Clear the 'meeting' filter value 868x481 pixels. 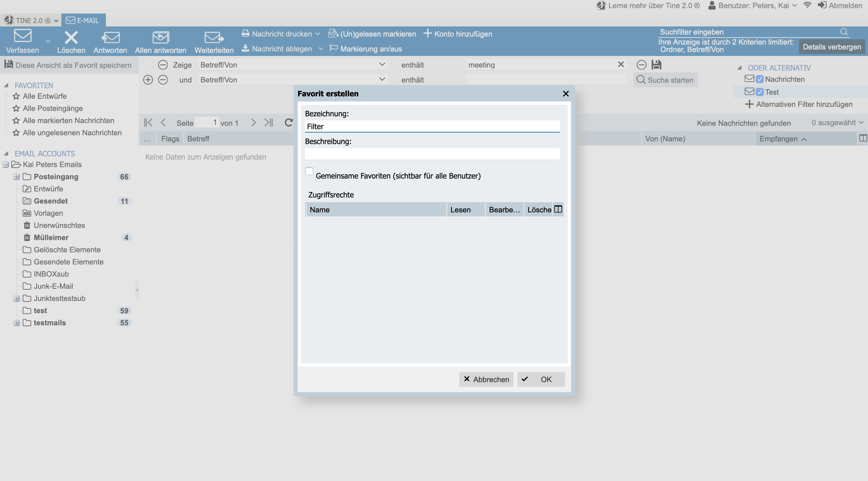pyautogui.click(x=621, y=64)
